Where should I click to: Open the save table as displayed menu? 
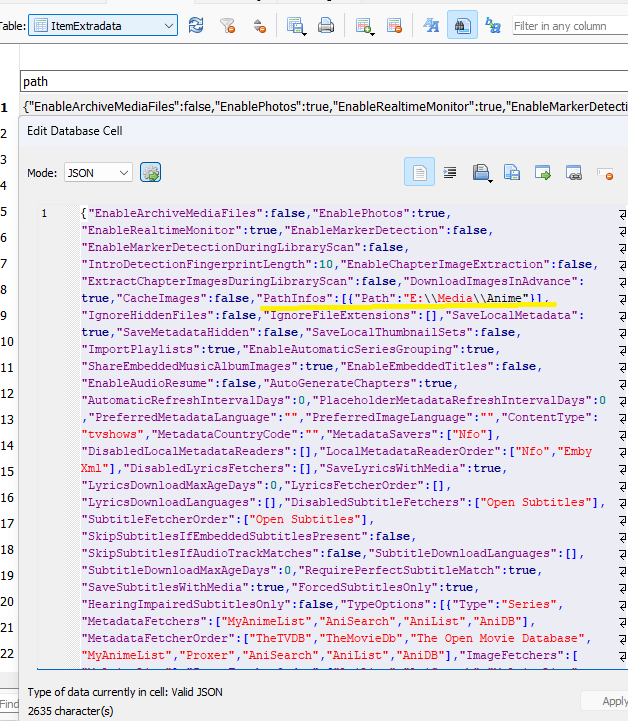(296, 26)
